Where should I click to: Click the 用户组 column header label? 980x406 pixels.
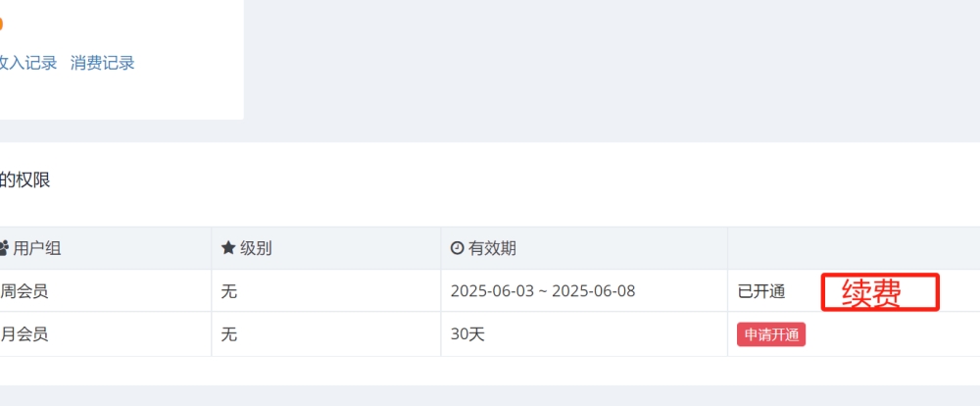(37, 248)
